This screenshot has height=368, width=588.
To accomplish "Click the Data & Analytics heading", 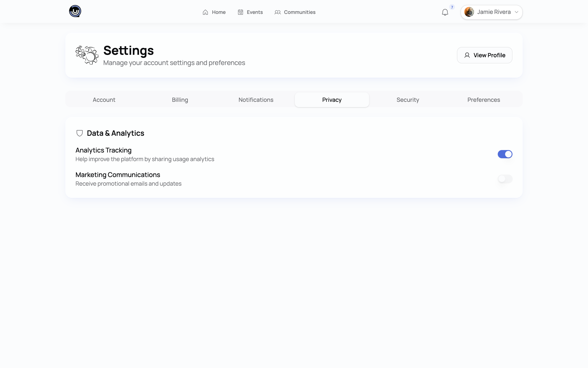I will pos(115,133).
